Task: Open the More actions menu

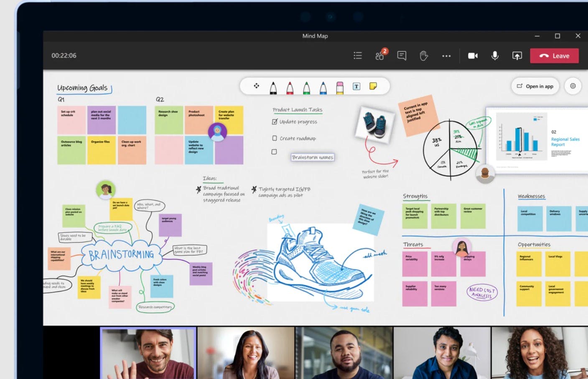Action: coord(446,56)
